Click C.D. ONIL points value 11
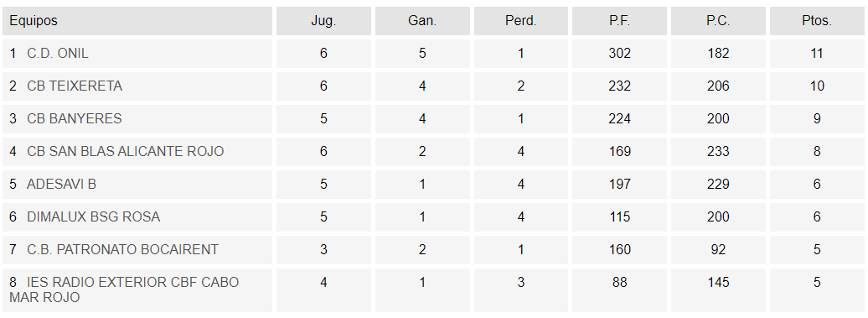Screen dimensions: 868x318 817,53
